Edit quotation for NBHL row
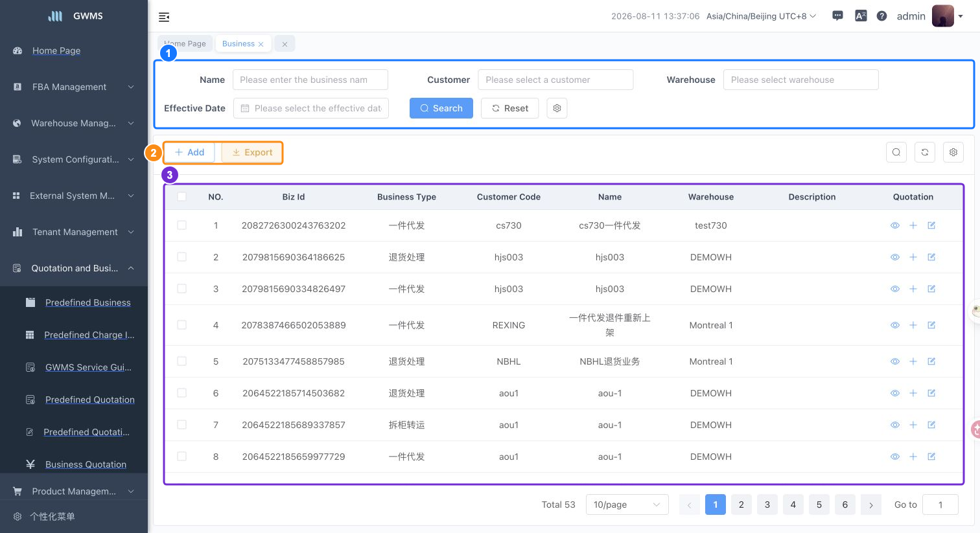 (x=931, y=361)
